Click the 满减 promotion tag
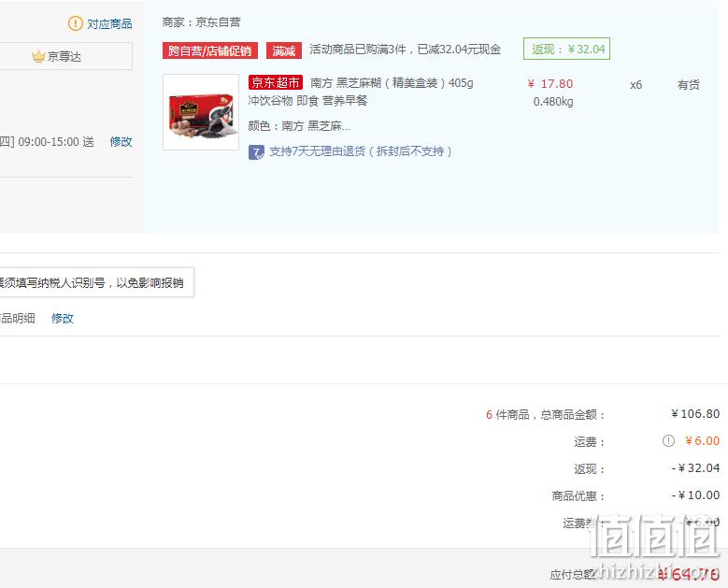Image resolution: width=728 pixels, height=588 pixels. [x=284, y=50]
